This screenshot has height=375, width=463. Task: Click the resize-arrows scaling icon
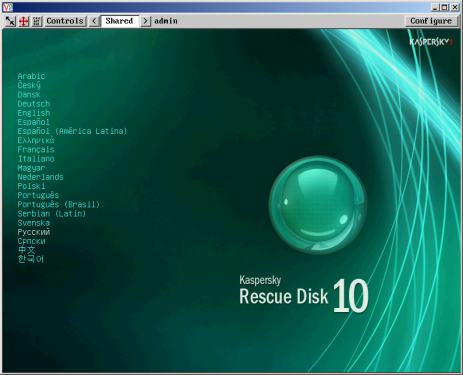tap(10, 21)
